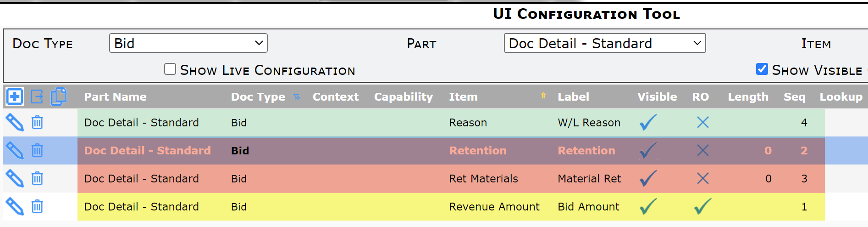
Task: Click the export icon in grid header
Action: click(x=37, y=96)
